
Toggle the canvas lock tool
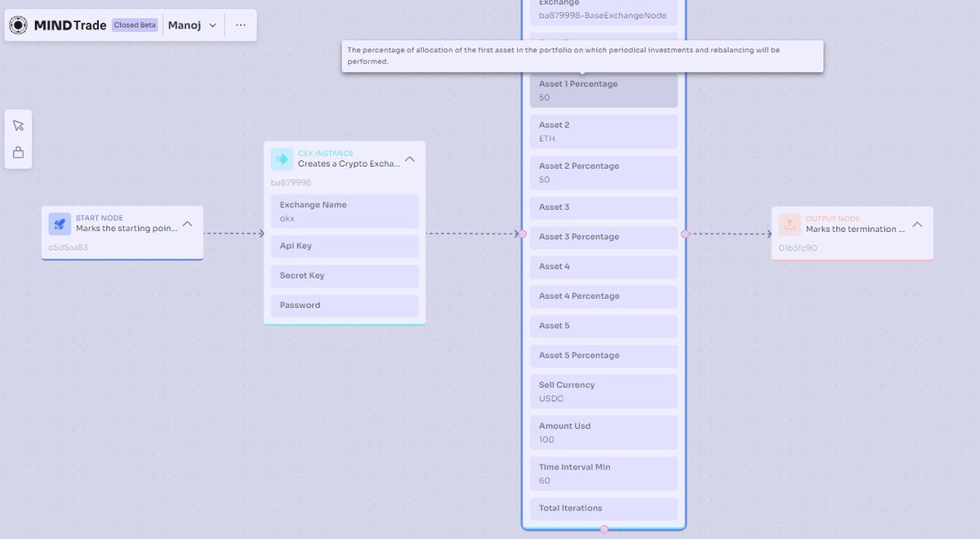[18, 153]
